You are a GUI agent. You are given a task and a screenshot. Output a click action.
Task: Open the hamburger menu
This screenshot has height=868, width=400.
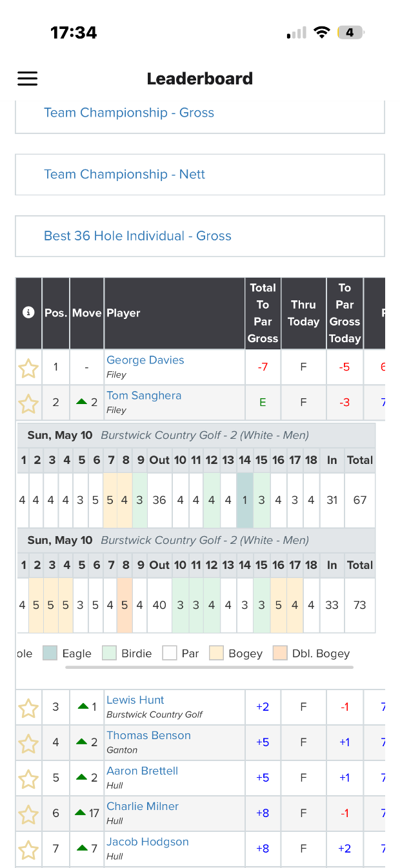[27, 79]
